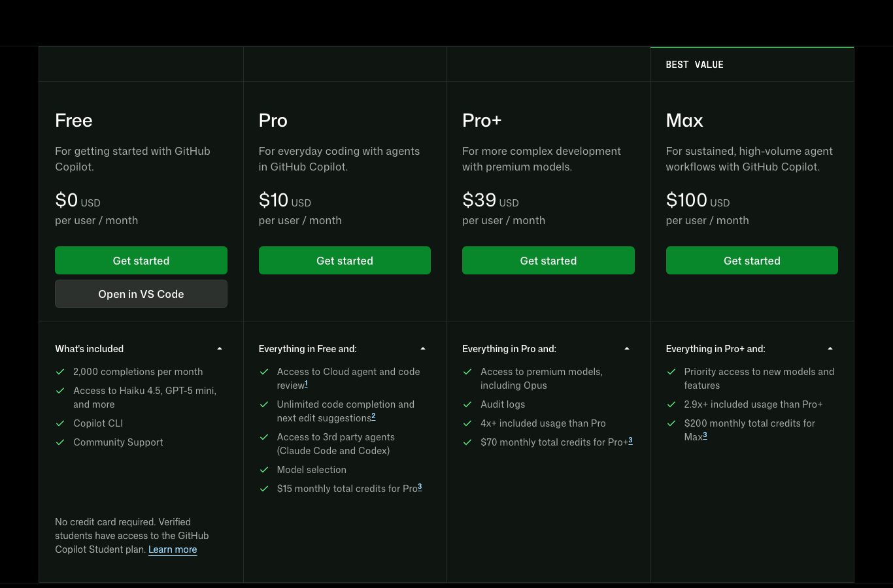Click the checkmark beside Access to Haiku 4.5
This screenshot has height=588, width=893.
point(60,391)
